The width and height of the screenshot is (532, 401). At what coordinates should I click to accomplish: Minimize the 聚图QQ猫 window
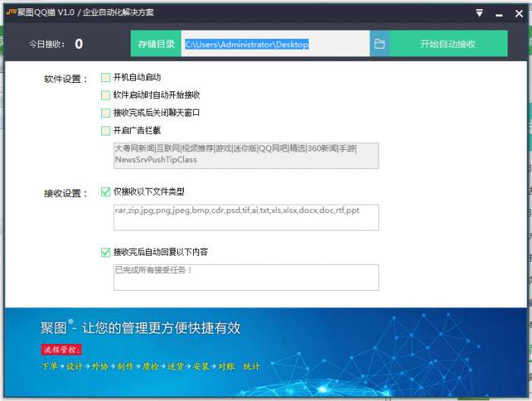(x=499, y=14)
